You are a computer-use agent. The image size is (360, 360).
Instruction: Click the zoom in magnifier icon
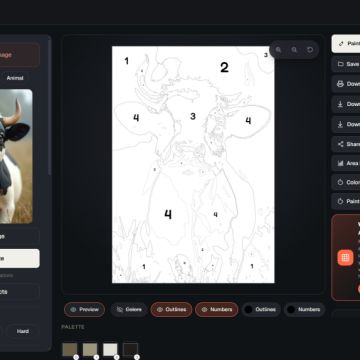(x=278, y=50)
